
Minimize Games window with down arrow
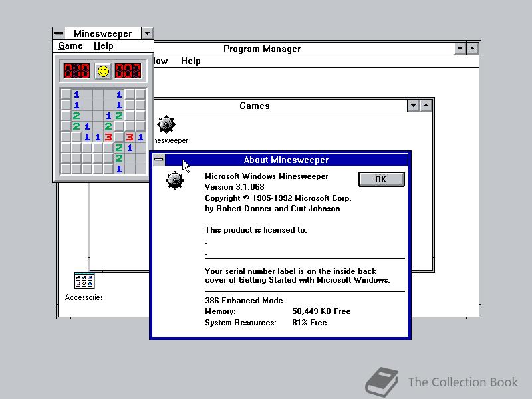[x=413, y=106]
